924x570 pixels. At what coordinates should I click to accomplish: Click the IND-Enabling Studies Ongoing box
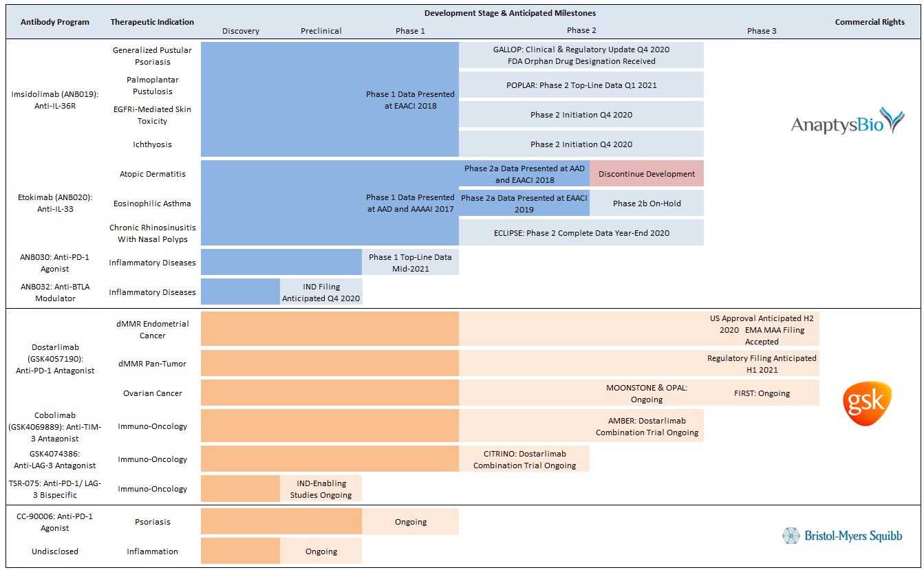[x=321, y=489]
